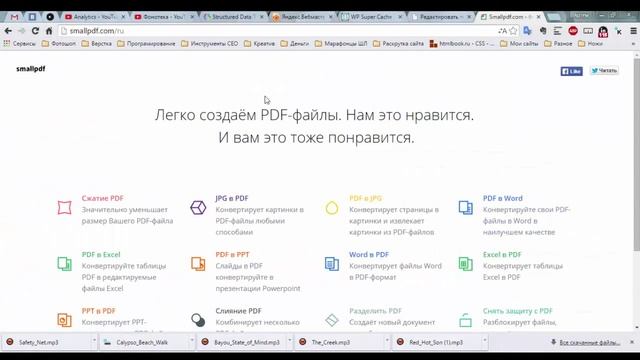The image size is (640, 360).
Task: Open downloaded file Bayou_State_of_Mind.mp3
Action: point(241,342)
